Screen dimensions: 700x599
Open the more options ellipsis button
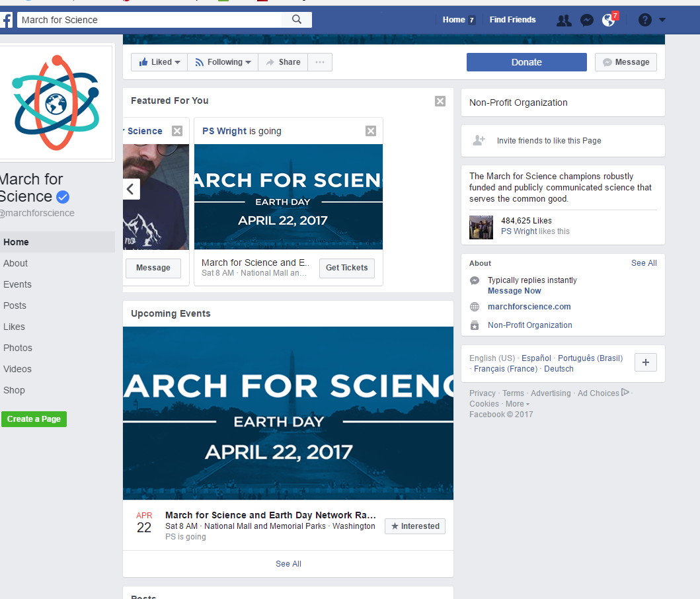pos(320,62)
